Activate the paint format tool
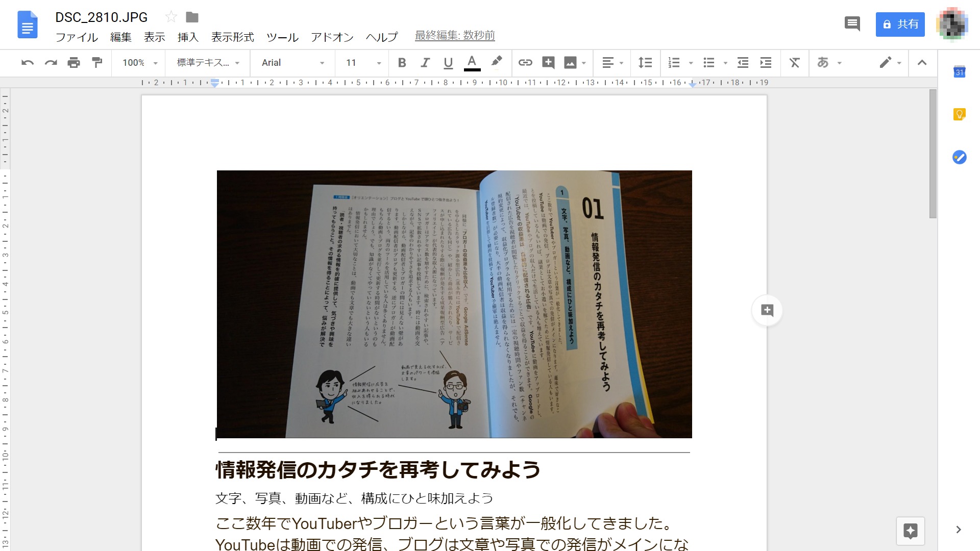Screen dimensions: 980x551 [97, 62]
